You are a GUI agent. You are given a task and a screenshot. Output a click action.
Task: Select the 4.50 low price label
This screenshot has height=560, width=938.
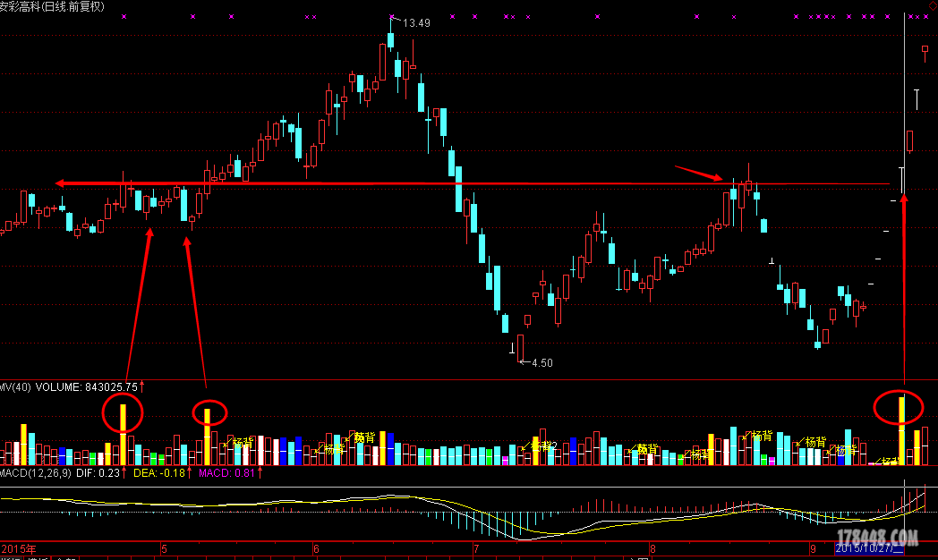[x=542, y=363]
